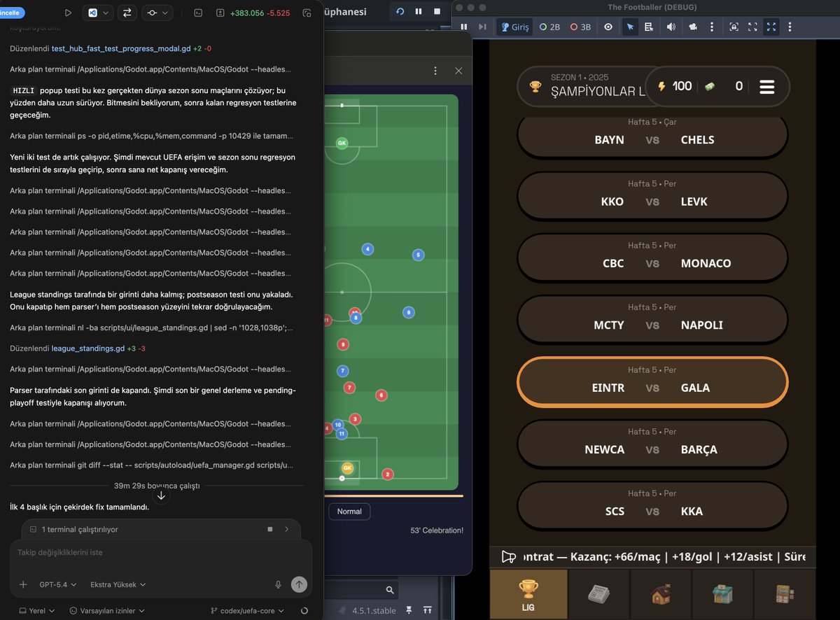The width and height of the screenshot is (840, 620).
Task: Click the copy icon at Codex toolbar end
Action: coord(307,13)
